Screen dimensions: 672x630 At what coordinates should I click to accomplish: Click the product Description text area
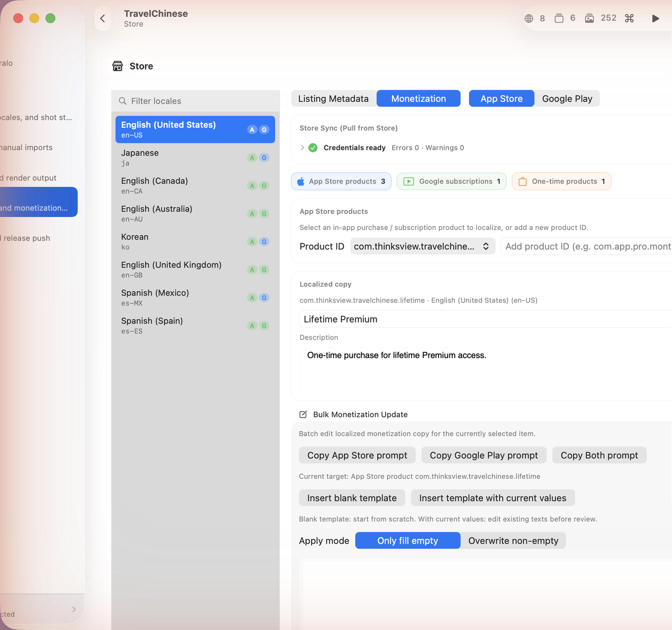[485, 370]
